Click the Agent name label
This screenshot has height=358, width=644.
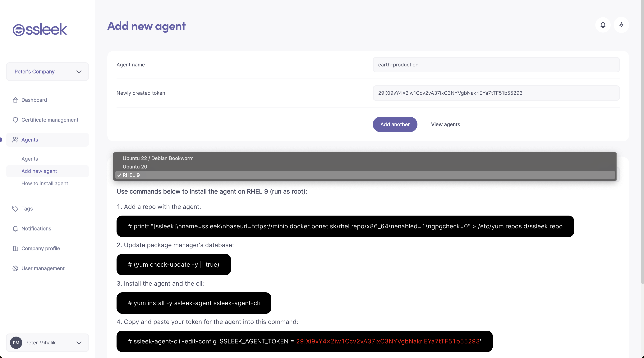[x=131, y=65]
